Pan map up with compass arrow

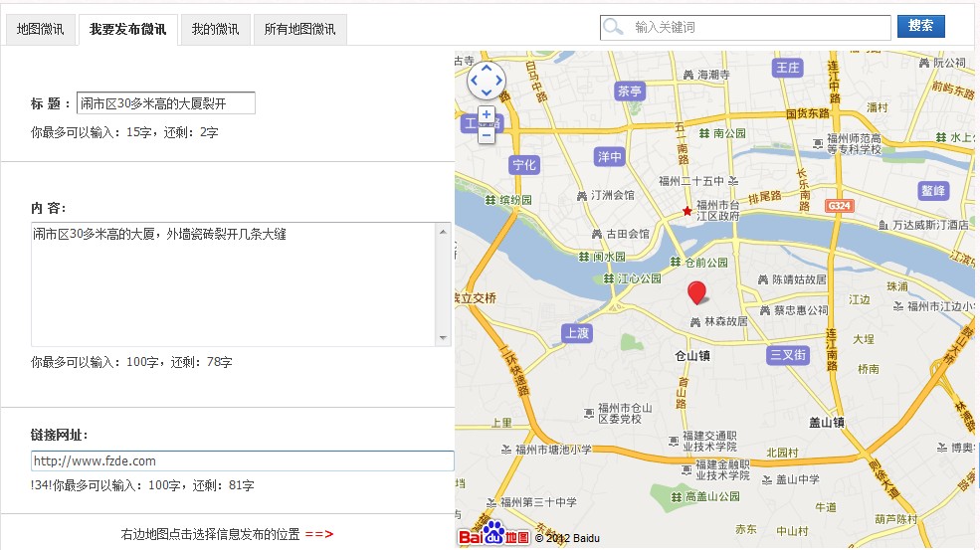[x=487, y=68]
